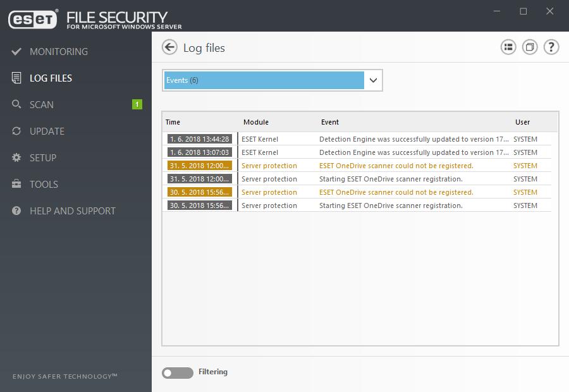Select the gray 31. 5. 2018 12:00 timestamp
569x392 pixels.
click(x=200, y=179)
